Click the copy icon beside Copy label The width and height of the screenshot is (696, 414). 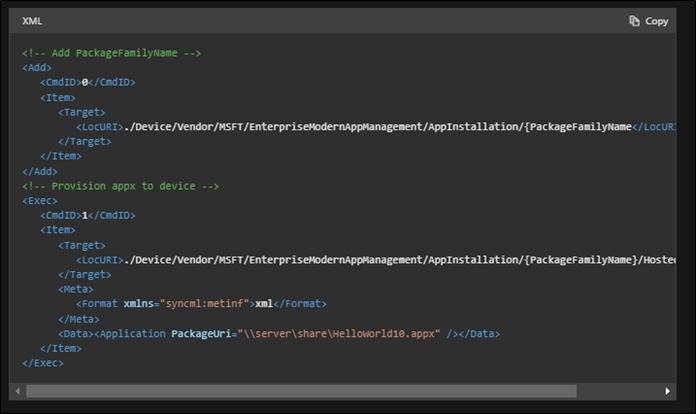634,21
